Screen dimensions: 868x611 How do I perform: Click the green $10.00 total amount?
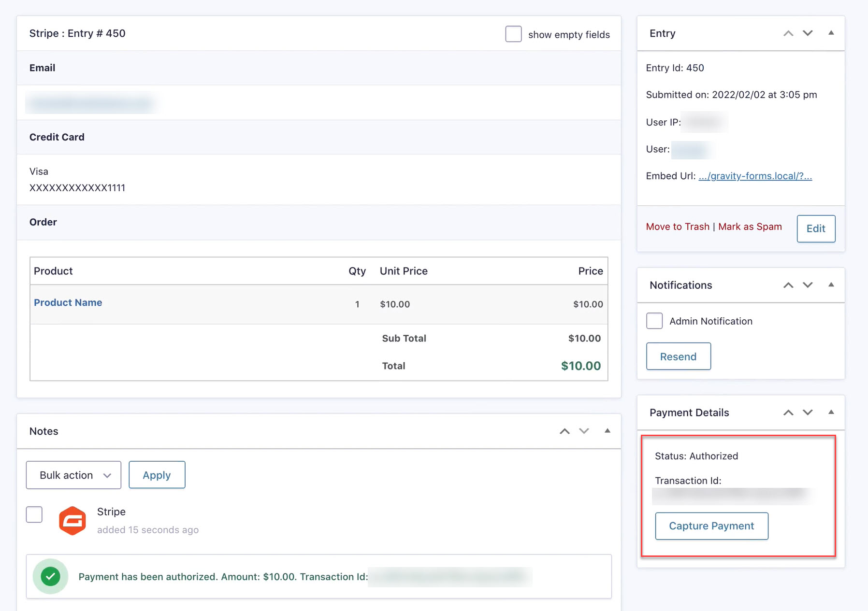coord(581,366)
